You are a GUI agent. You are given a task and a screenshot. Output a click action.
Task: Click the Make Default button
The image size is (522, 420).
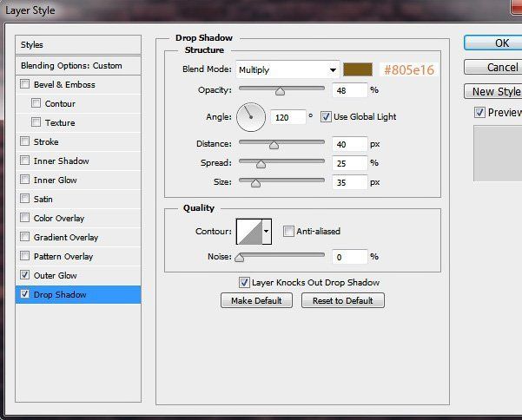[x=256, y=300]
